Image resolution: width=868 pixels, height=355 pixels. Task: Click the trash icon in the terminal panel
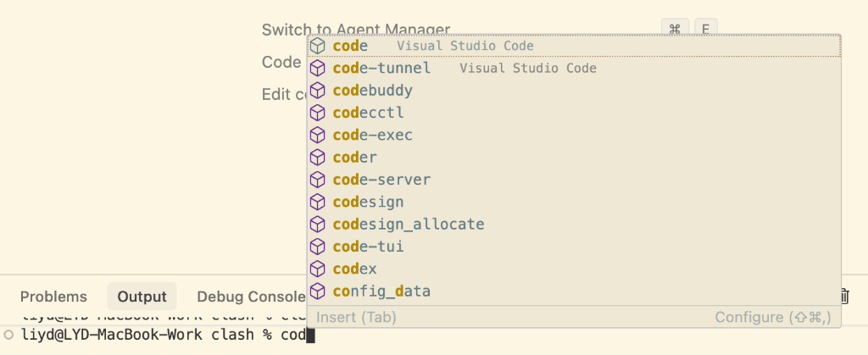(844, 296)
